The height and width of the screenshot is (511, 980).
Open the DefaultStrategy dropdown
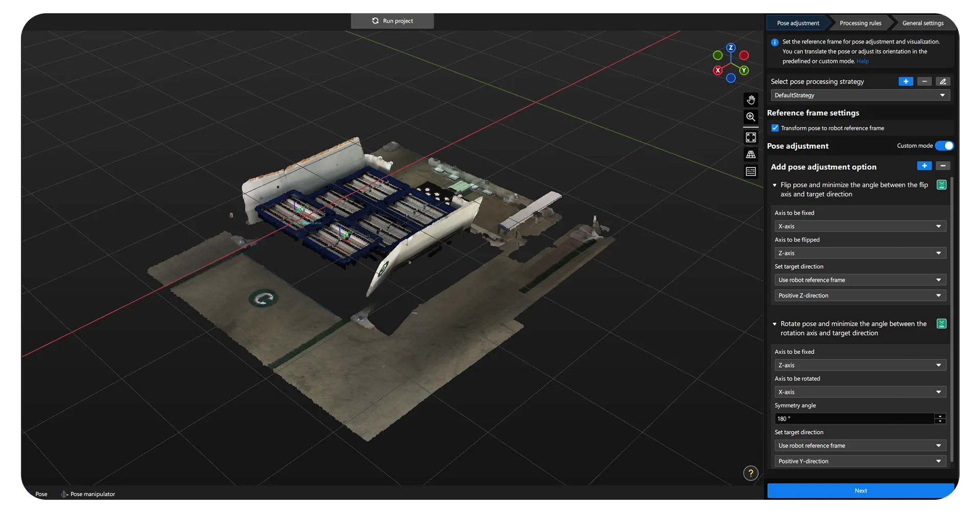click(860, 95)
